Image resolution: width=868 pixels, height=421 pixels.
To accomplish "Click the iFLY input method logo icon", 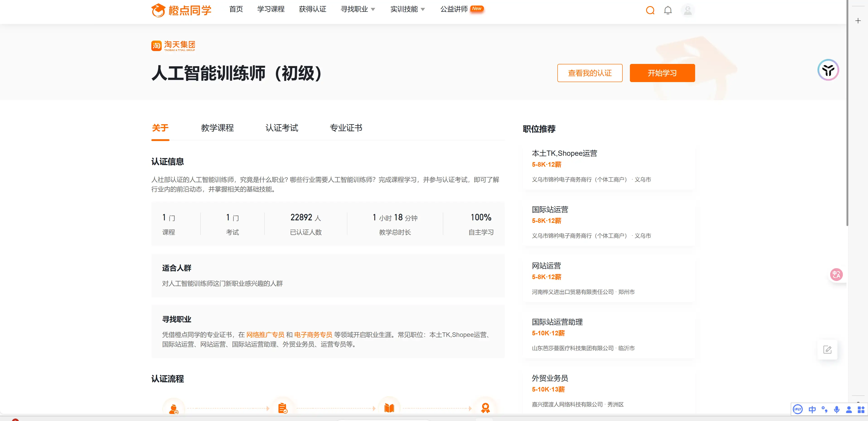I will click(x=797, y=409).
